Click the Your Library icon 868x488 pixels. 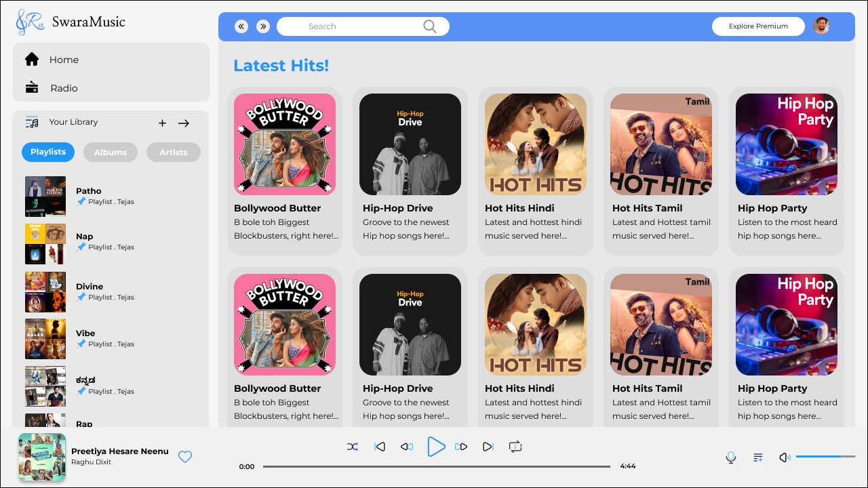click(32, 122)
